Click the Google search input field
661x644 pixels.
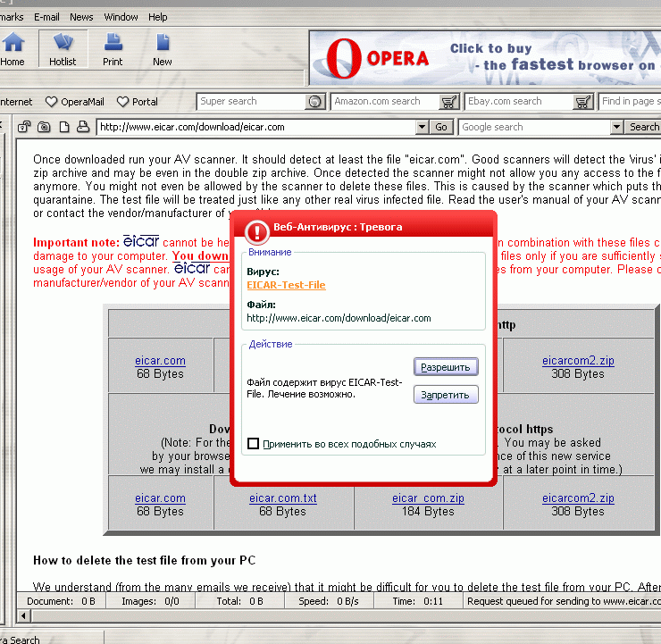(534, 127)
